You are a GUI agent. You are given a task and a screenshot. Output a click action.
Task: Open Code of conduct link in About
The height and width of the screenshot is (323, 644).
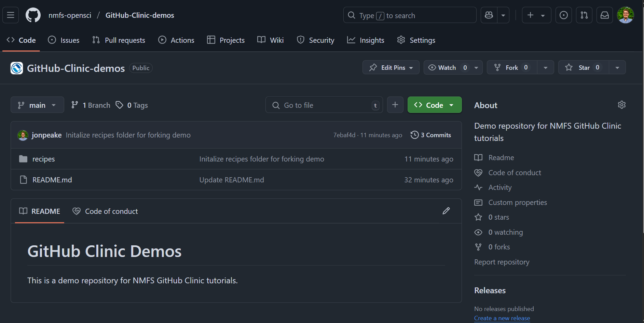[x=508, y=172]
